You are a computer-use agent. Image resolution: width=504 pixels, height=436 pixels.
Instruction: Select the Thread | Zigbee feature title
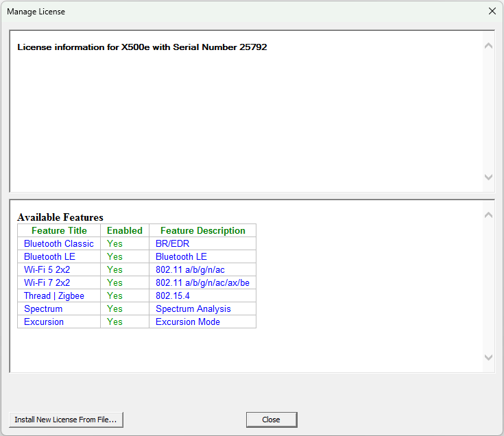(54, 296)
